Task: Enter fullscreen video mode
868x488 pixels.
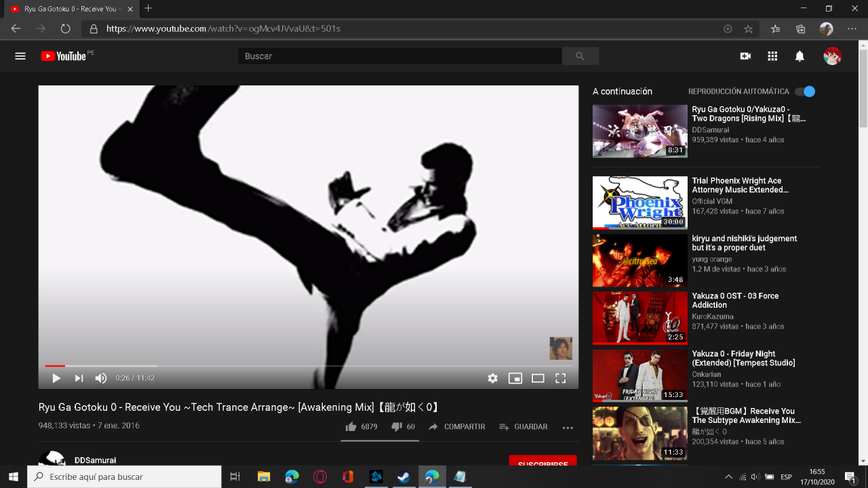Action: click(561, 378)
